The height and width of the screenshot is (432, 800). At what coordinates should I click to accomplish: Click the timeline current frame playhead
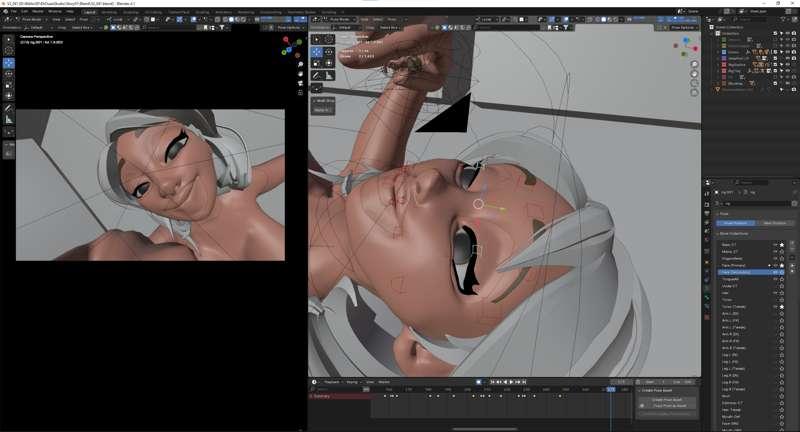[611, 389]
